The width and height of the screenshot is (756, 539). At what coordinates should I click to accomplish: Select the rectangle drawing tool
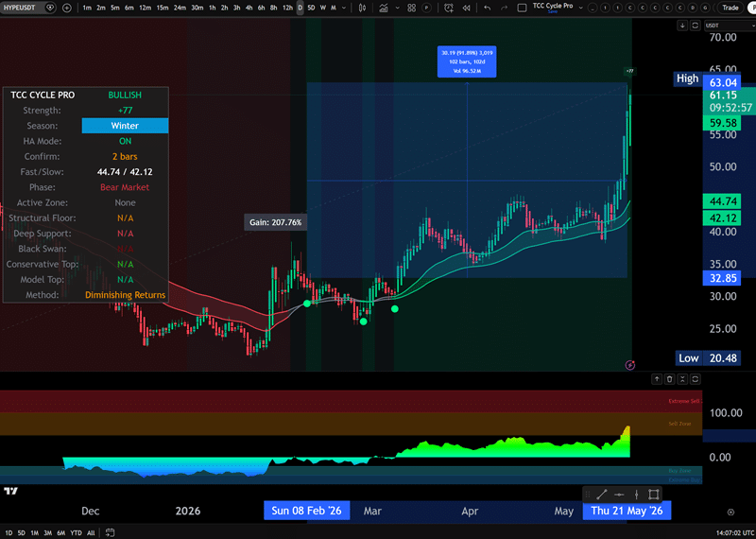(653, 495)
